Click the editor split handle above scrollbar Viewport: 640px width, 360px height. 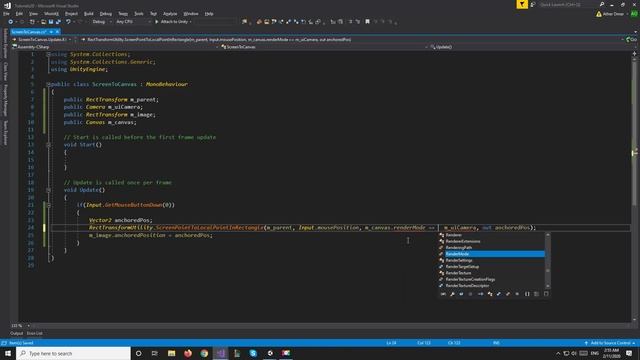coord(634,54)
